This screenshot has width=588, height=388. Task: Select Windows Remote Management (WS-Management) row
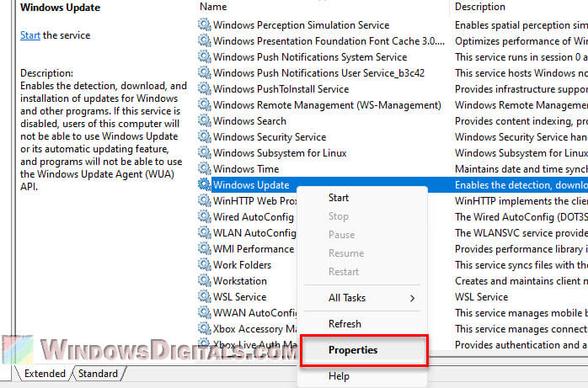(x=327, y=105)
